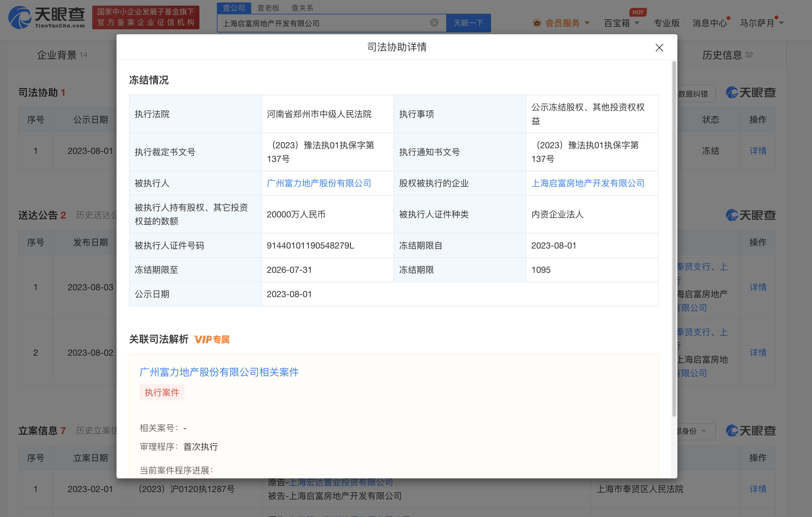Click 国家中小企业发展子基金 red banner

pyautogui.click(x=146, y=17)
